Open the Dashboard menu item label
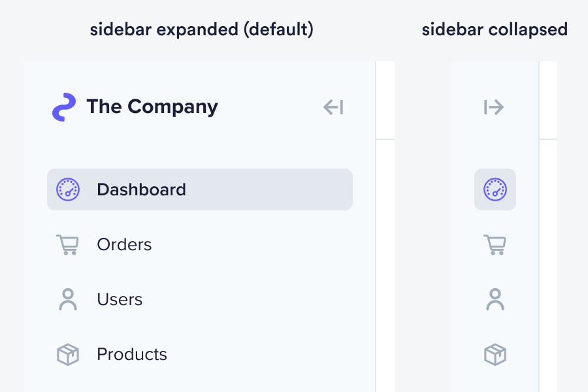Image resolution: width=588 pixels, height=392 pixels. pos(141,189)
